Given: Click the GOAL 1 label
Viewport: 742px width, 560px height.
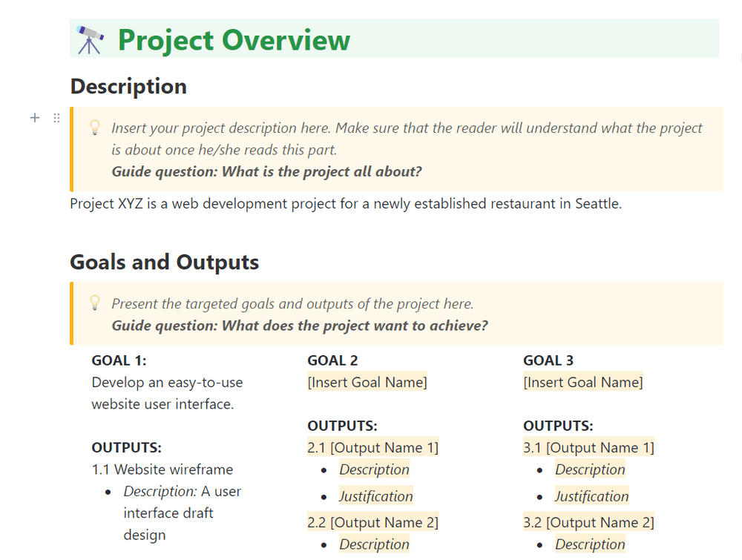Looking at the screenshot, I should (119, 360).
